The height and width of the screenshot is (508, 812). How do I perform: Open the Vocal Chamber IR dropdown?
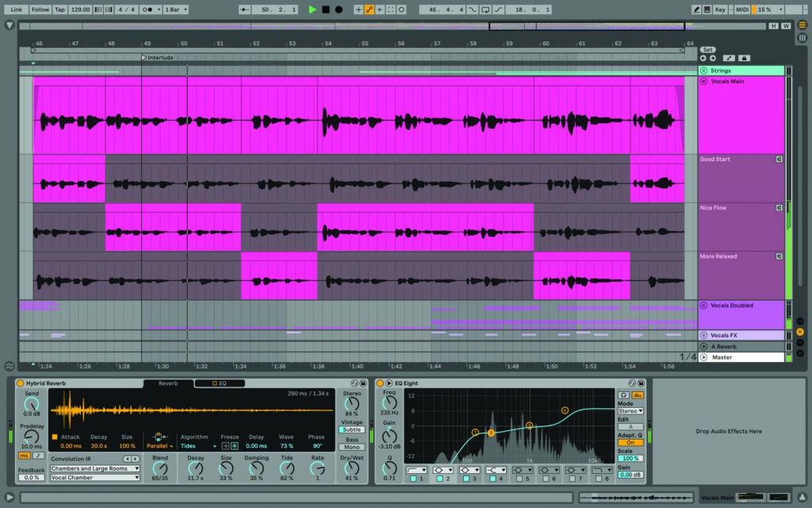[94, 478]
